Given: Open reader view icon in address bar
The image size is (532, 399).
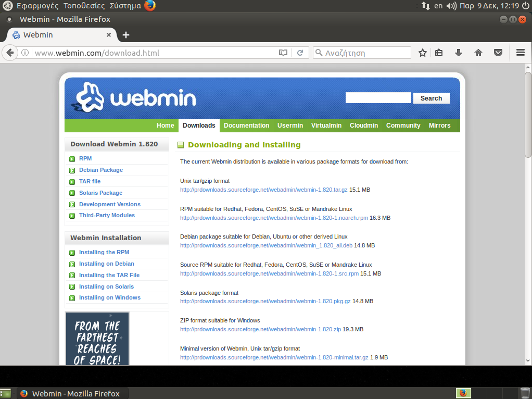Looking at the screenshot, I should click(283, 53).
